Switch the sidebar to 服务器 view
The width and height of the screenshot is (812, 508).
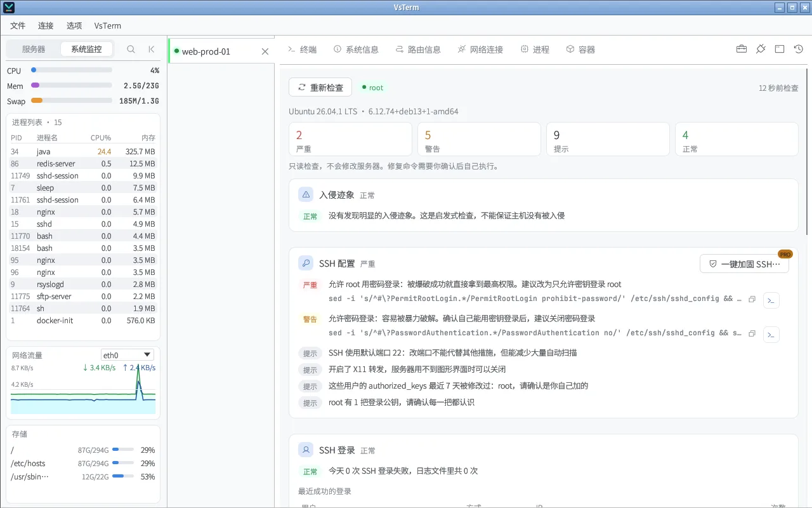click(34, 49)
